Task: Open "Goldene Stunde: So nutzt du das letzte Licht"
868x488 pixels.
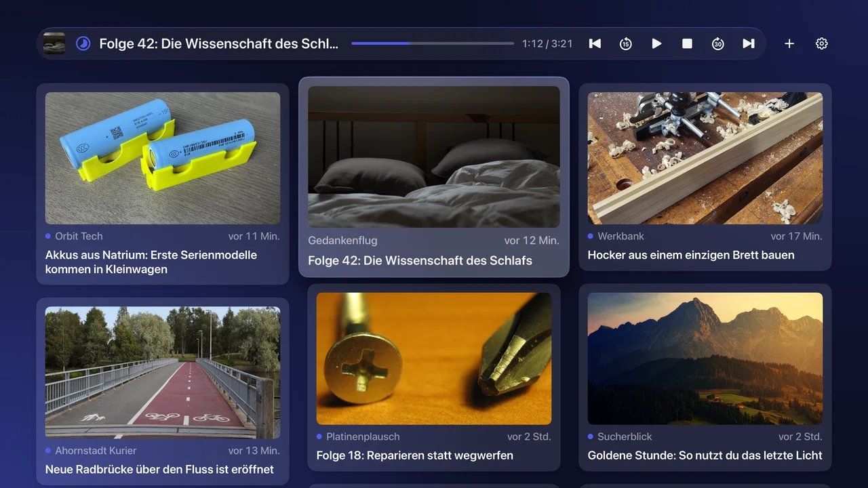Action: (705, 455)
